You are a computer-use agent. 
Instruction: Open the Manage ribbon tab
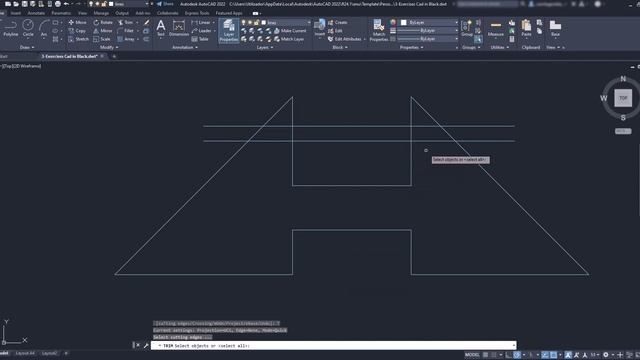(x=101, y=13)
